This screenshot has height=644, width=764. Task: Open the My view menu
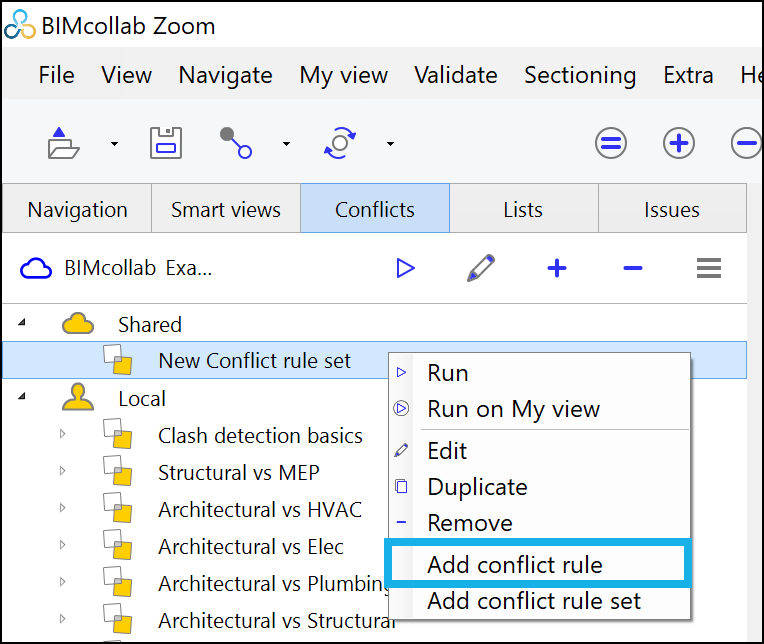pos(344,76)
